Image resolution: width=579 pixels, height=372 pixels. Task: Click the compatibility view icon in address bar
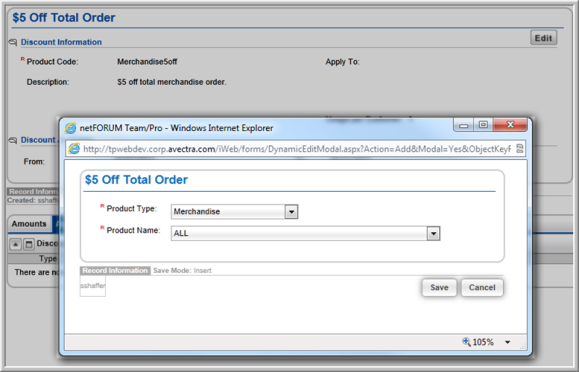(519, 149)
